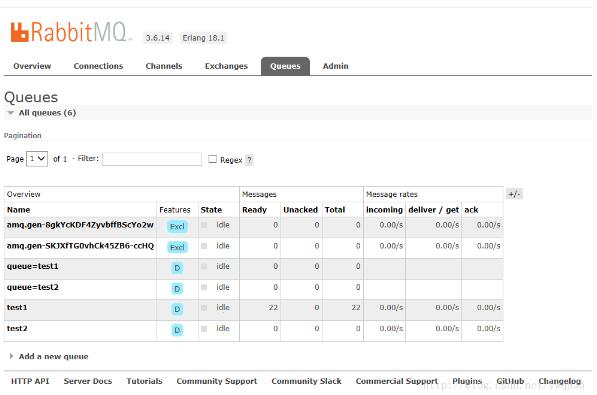Sort by the Ready column header
The height and width of the screenshot is (395, 597).
pos(254,210)
